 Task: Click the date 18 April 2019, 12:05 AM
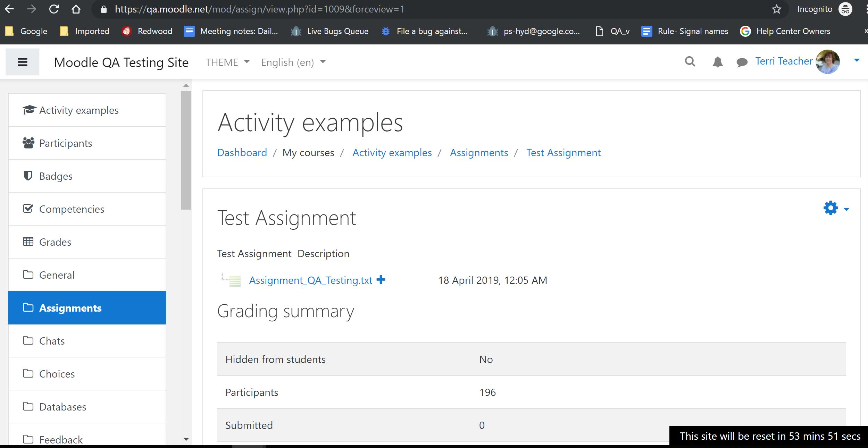click(492, 280)
